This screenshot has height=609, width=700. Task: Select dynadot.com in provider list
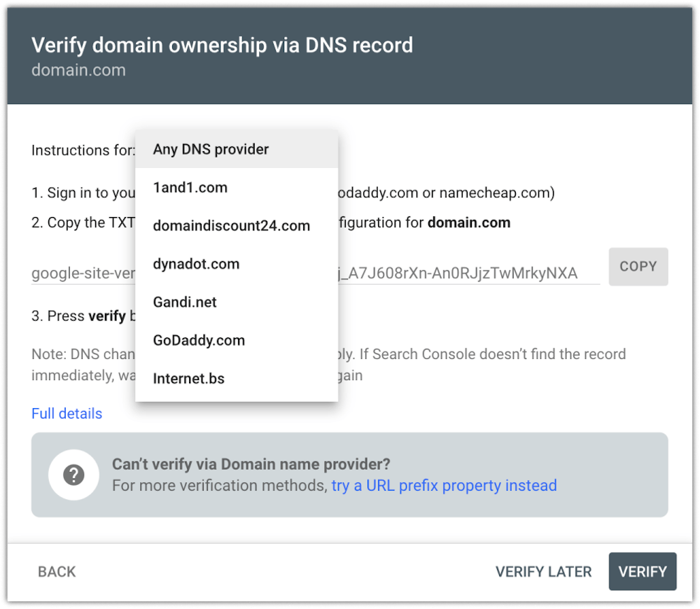pos(196,264)
